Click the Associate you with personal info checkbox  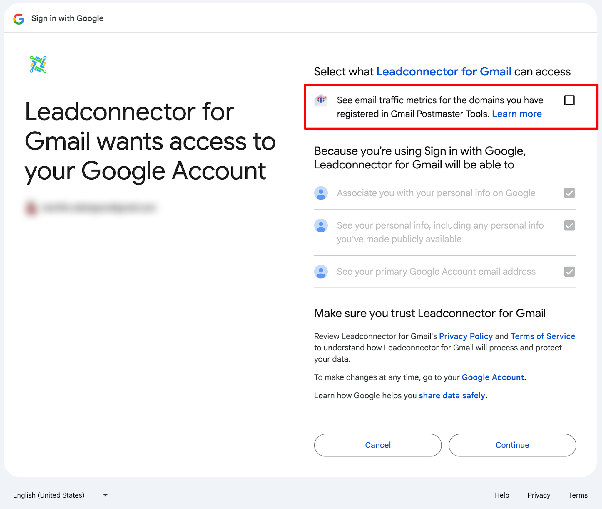click(x=569, y=193)
